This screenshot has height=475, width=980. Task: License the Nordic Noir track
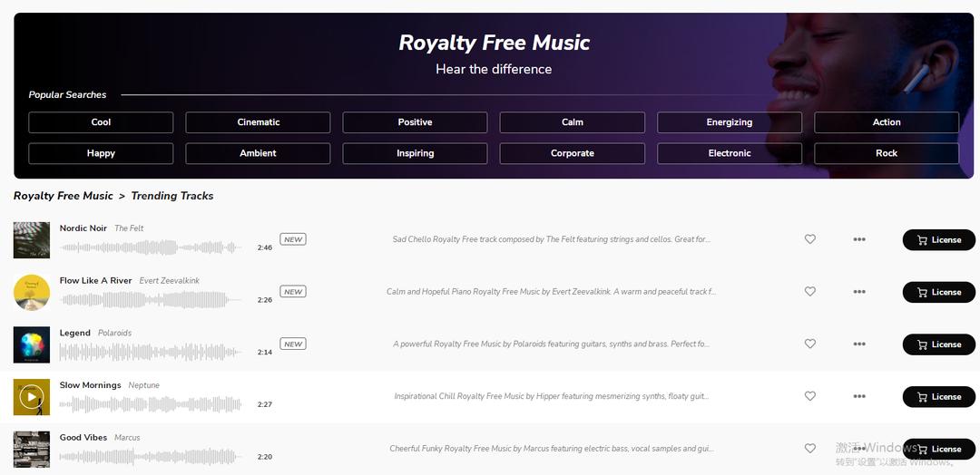click(x=938, y=240)
